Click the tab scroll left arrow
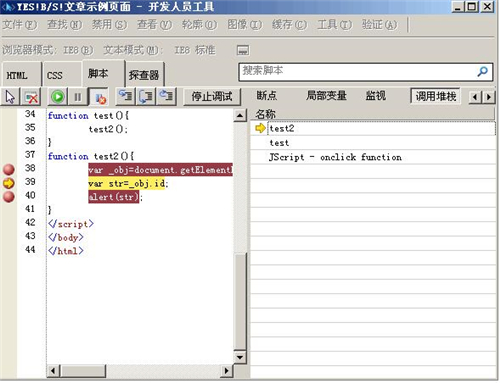The height and width of the screenshot is (383, 500). point(475,97)
